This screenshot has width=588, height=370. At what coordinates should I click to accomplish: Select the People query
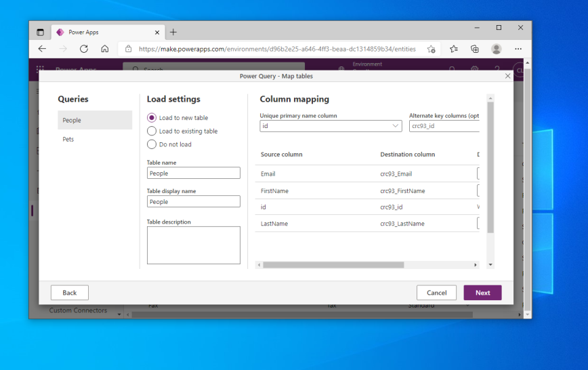[x=95, y=120]
